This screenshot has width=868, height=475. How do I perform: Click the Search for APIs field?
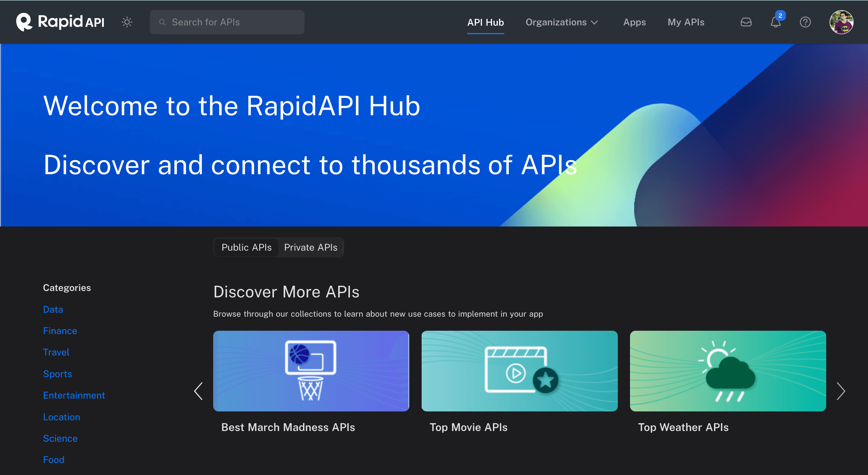coord(227,22)
